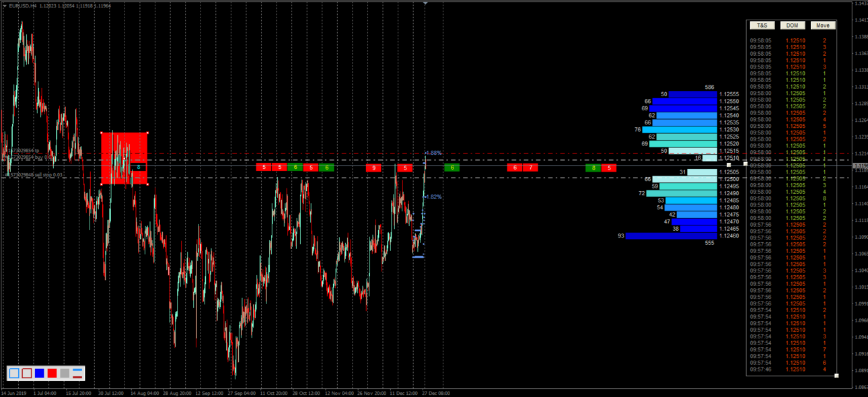This screenshot has height=397, width=868.
Task: Click the price label 1.12480 in DOM
Action: tap(729, 208)
